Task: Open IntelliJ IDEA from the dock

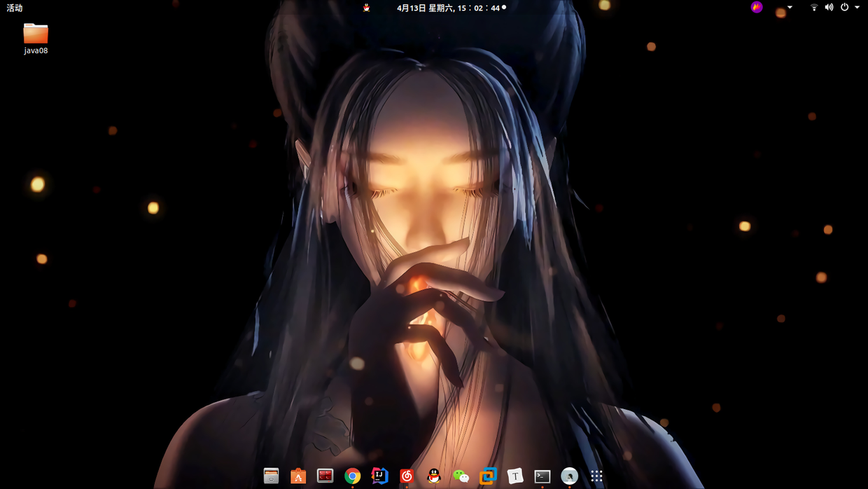Action: [379, 476]
